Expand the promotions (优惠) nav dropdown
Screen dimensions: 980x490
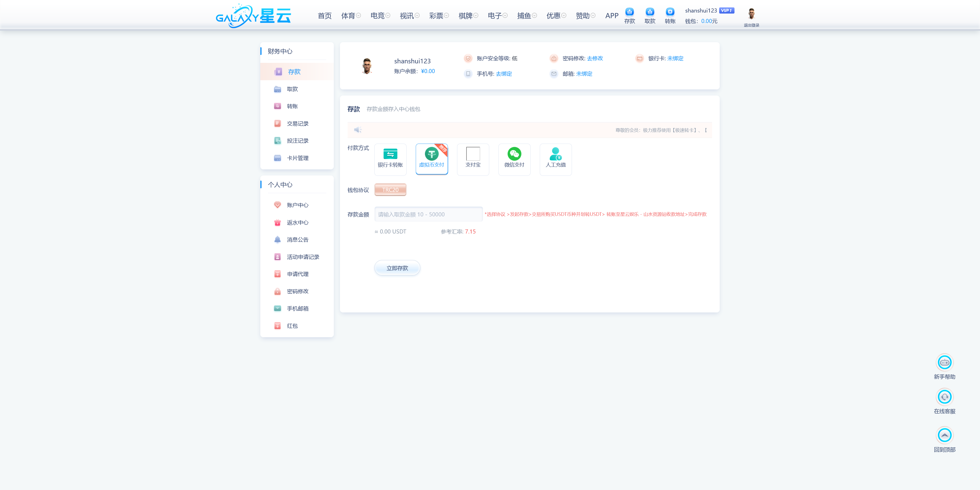[556, 16]
